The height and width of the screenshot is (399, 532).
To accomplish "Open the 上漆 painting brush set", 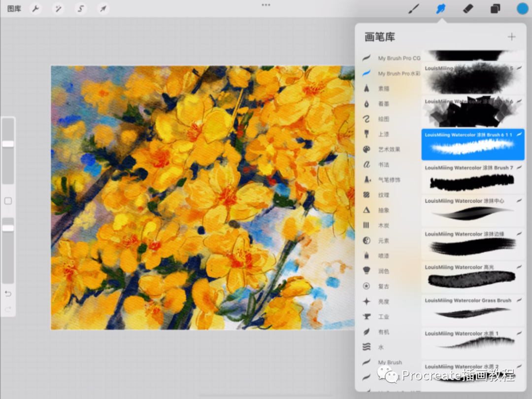I will coord(391,134).
